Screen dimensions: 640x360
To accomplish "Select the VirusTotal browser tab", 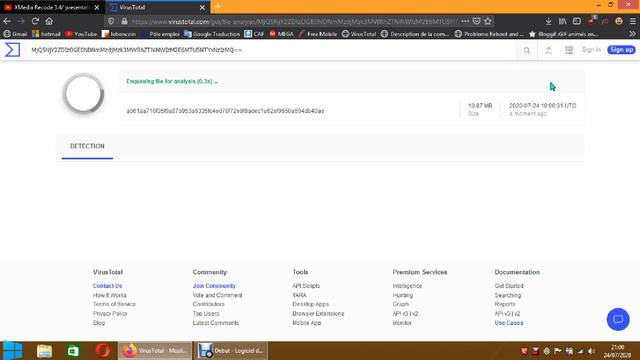I will click(x=158, y=7).
